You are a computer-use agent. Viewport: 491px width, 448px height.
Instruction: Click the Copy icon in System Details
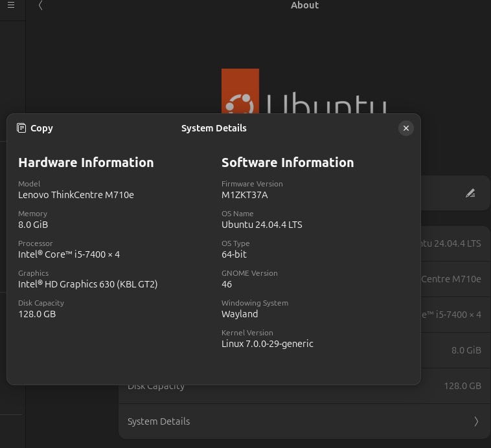pyautogui.click(x=21, y=128)
